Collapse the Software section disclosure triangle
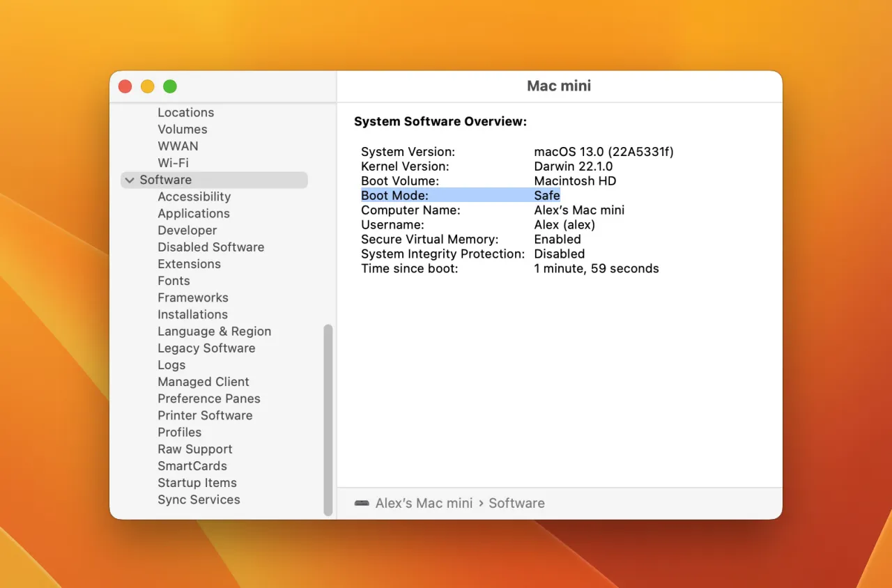The height and width of the screenshot is (588, 892). (130, 180)
